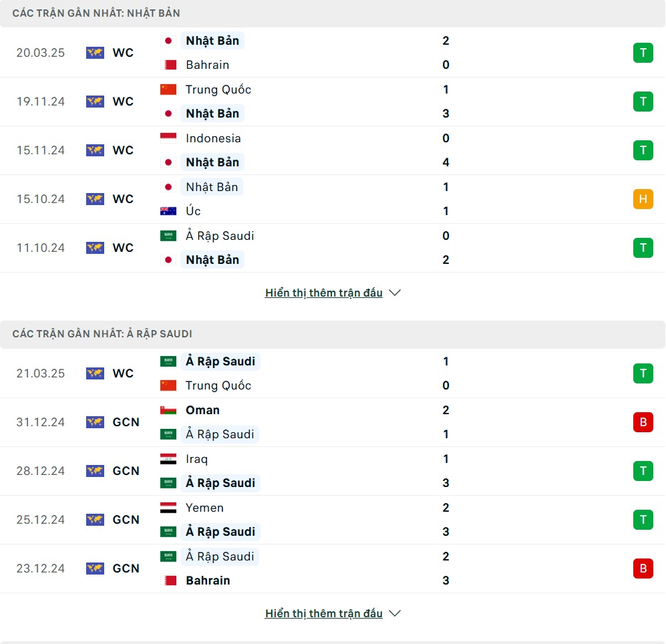
Task: Click the WC competition icon for 19.11.24 match
Action: point(95,102)
